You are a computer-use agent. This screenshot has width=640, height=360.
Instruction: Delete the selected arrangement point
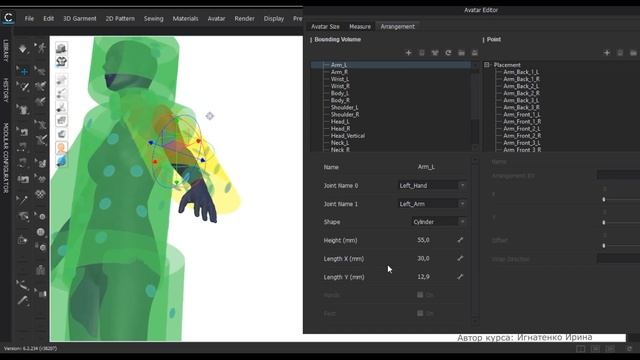click(x=620, y=53)
